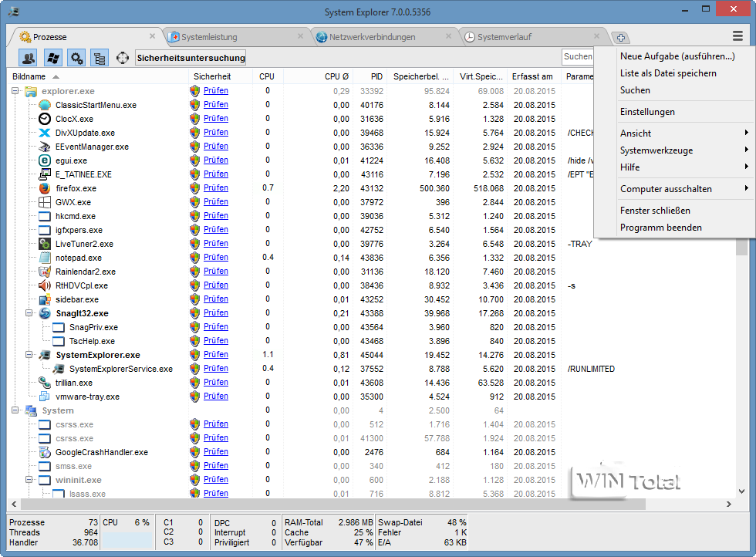This screenshot has width=756, height=557.
Task: Click the Prüfen link for trillian.exe
Action: click(216, 383)
